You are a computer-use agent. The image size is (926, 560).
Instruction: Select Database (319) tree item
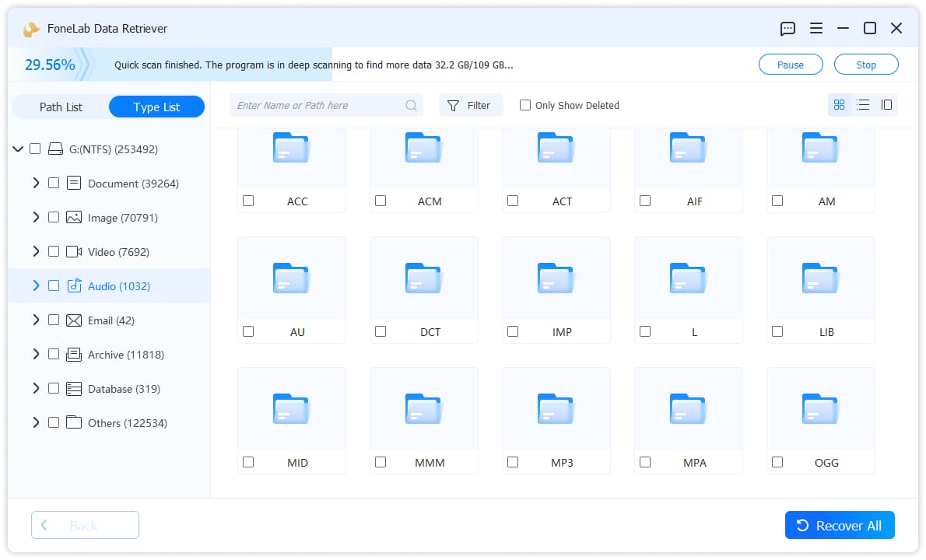coord(109,389)
